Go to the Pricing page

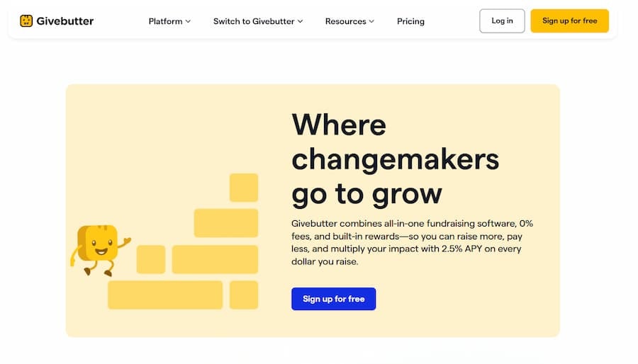click(x=410, y=21)
